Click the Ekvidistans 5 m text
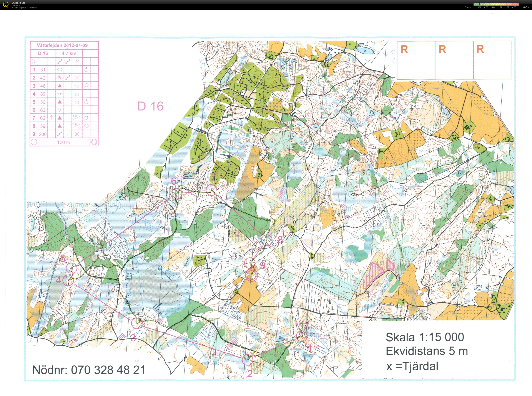 [427, 351]
